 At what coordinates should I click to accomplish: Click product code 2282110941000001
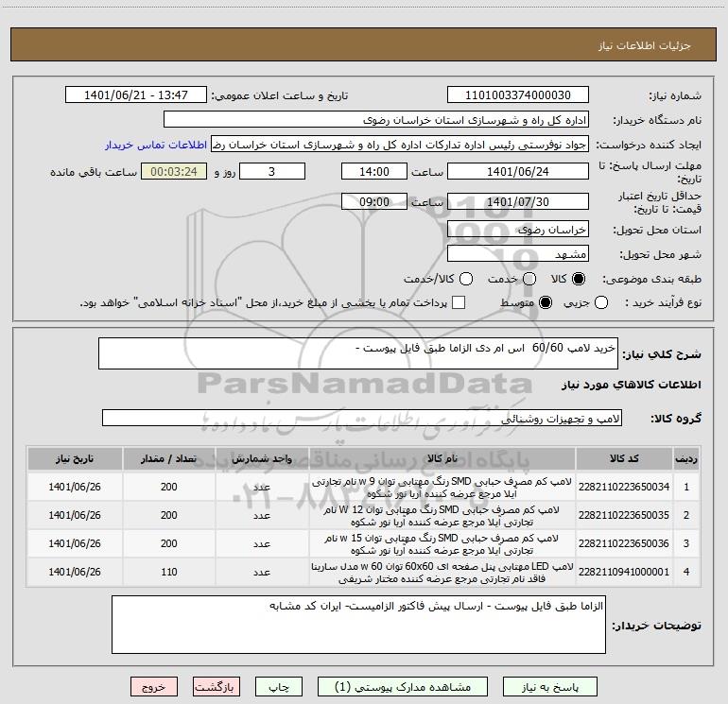[x=624, y=572]
